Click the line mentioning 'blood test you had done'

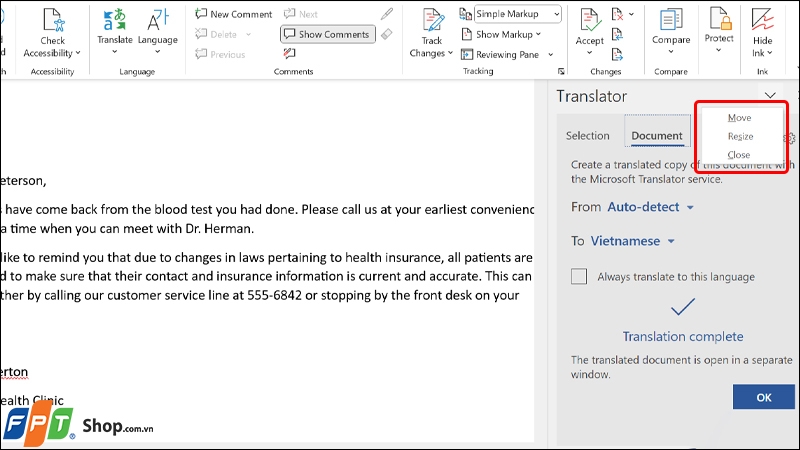click(267, 210)
